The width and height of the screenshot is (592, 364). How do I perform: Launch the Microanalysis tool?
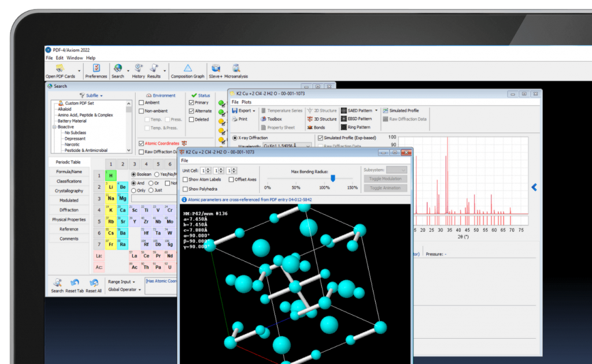(236, 71)
